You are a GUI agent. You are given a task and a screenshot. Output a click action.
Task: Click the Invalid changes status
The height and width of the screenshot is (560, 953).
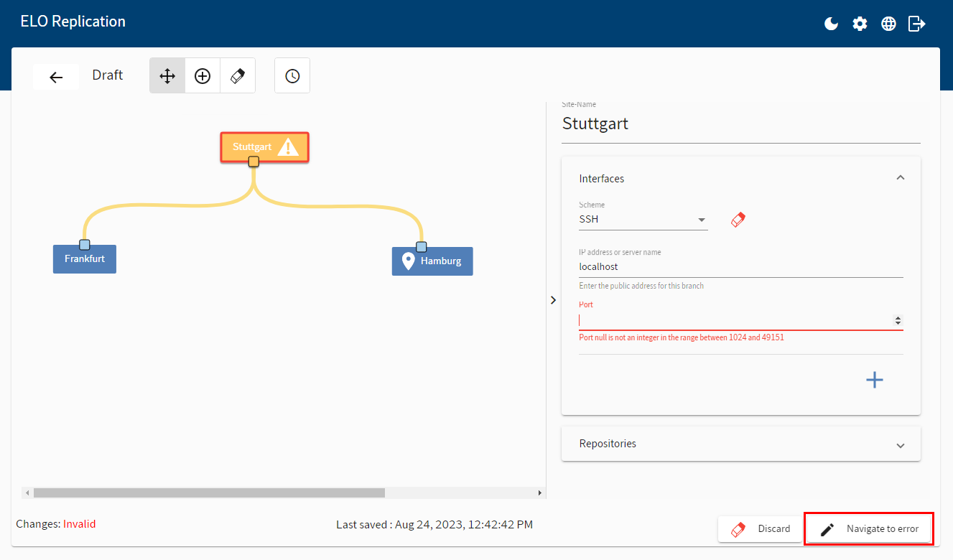point(79,524)
